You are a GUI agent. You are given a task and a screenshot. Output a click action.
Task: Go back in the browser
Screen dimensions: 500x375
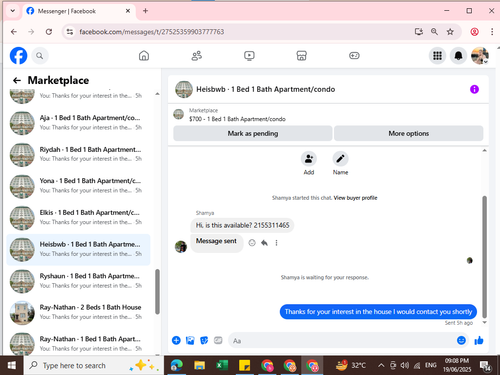tap(14, 32)
